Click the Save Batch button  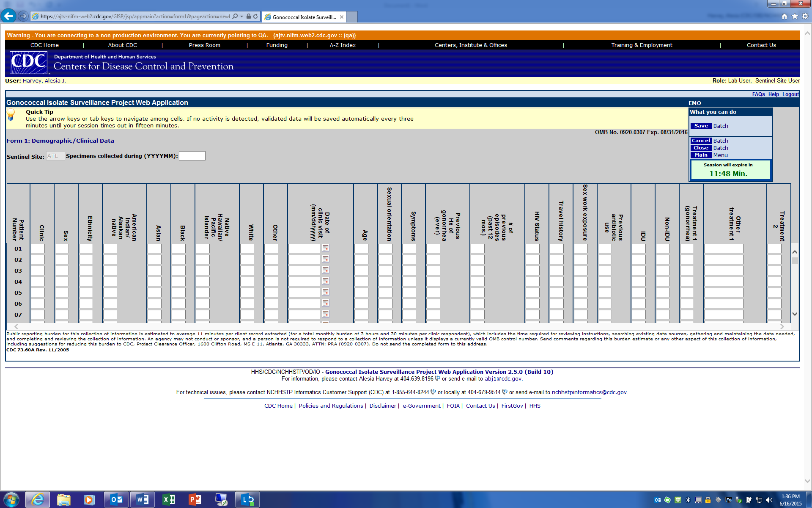tap(701, 126)
